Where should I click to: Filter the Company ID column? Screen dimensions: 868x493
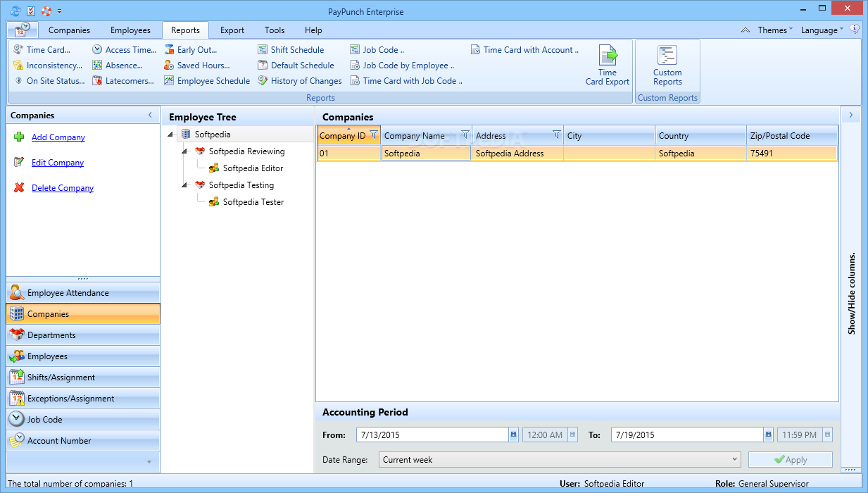tap(374, 135)
